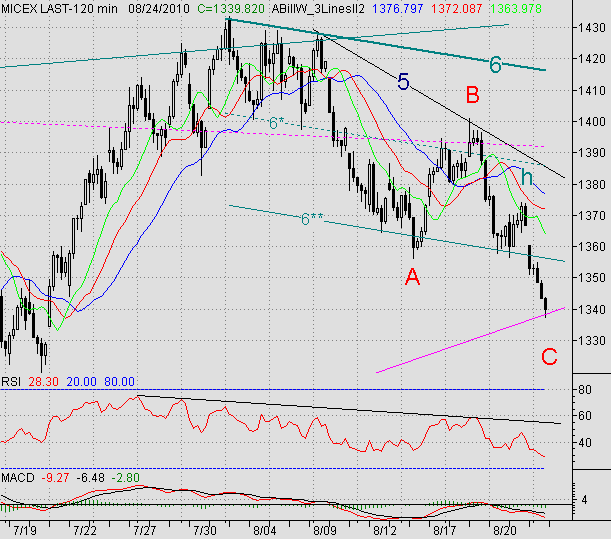
Task: Click the 8/04 date axis label
Action: [x=265, y=530]
